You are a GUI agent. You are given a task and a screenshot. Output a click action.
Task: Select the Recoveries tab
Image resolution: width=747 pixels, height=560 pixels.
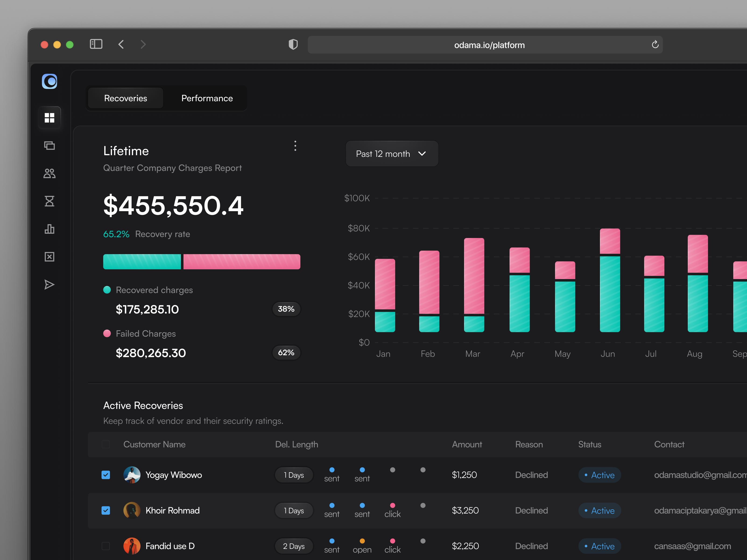point(125,98)
